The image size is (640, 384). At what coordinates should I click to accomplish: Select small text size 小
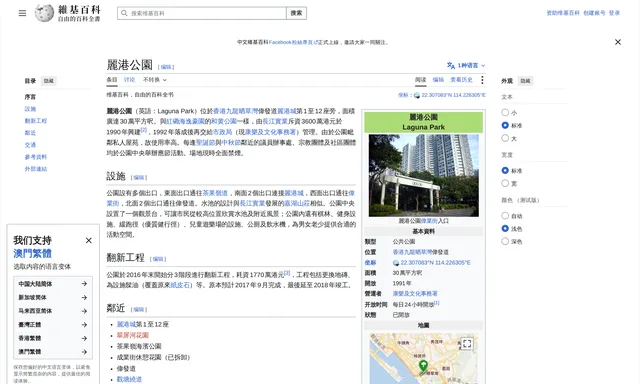coord(505,112)
